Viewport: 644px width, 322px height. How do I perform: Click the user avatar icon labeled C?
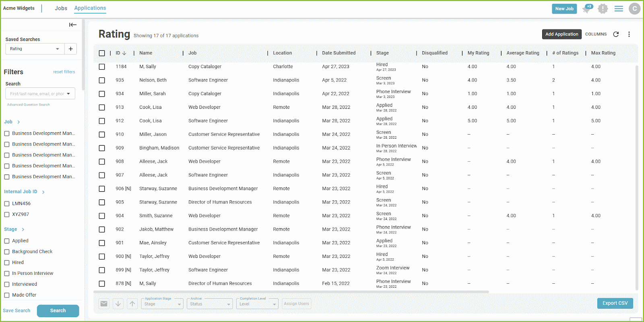[x=635, y=8]
